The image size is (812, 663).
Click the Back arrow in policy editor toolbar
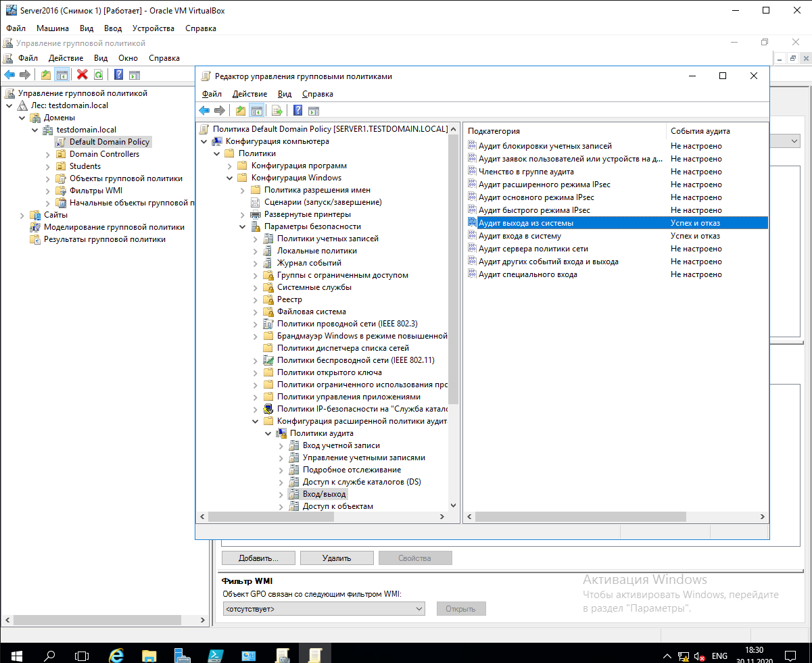[204, 111]
